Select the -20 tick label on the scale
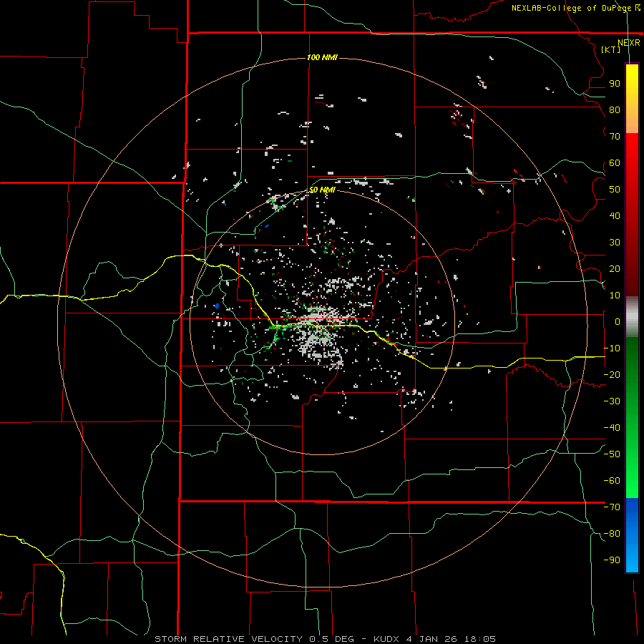Viewport: 644px width, 644px height. [612, 375]
